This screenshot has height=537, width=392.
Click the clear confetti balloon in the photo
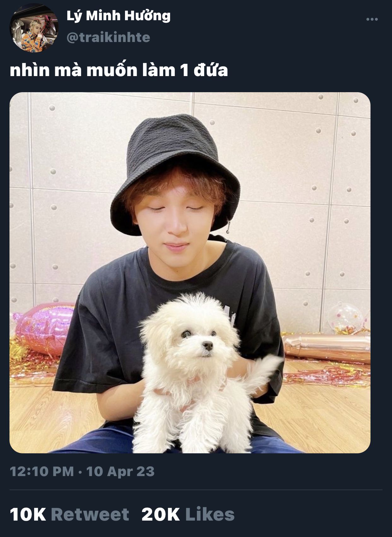pyautogui.click(x=346, y=317)
